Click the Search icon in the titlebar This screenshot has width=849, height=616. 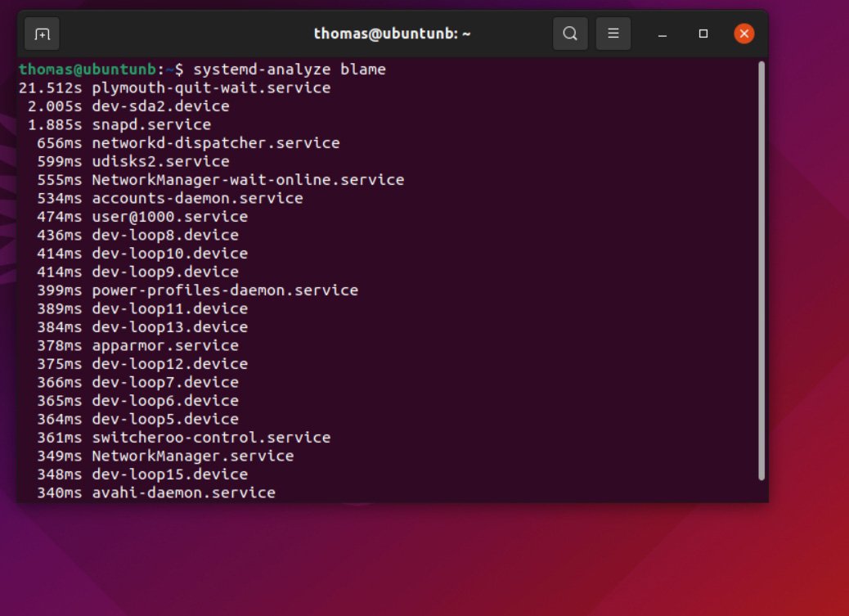click(x=570, y=34)
